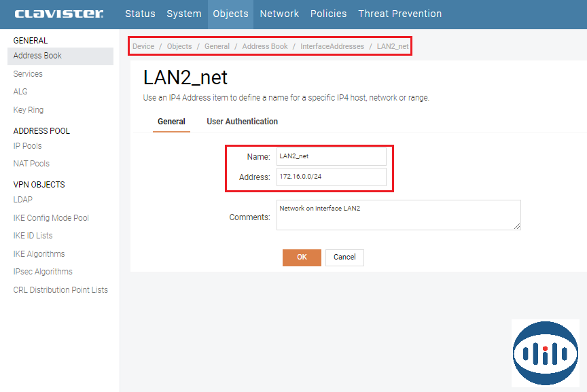Open CRL Distribution Point Lists
The width and height of the screenshot is (587, 392).
(60, 290)
